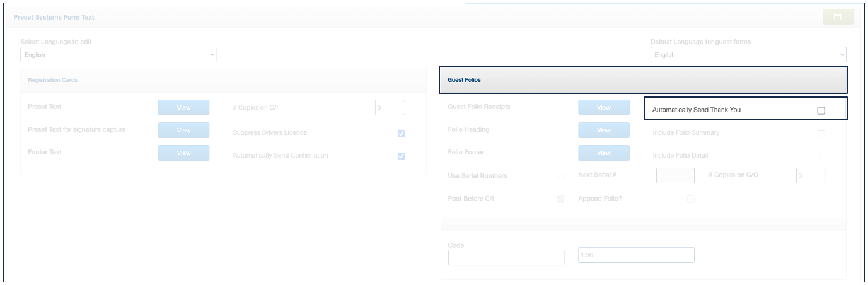Screen dimensions: 868x285
Task: Focus the Next Serial # input box
Action: (675, 175)
